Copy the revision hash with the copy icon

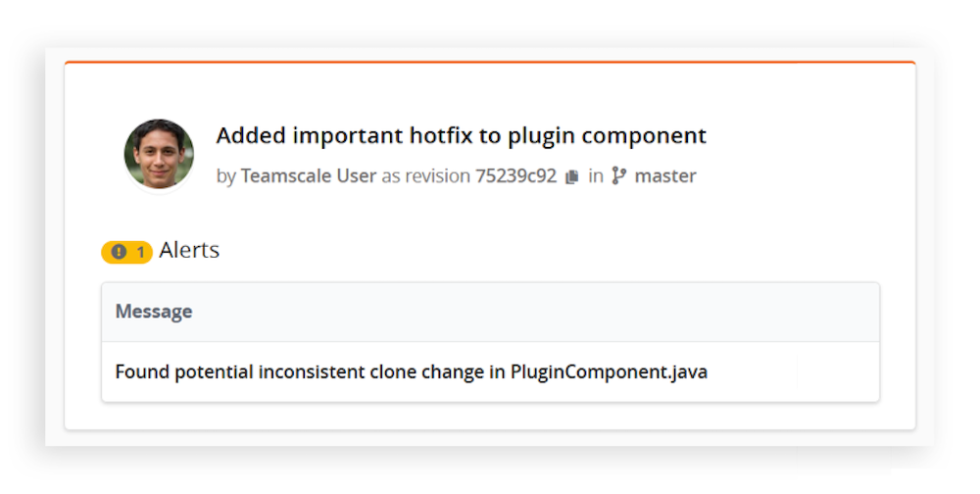click(572, 177)
